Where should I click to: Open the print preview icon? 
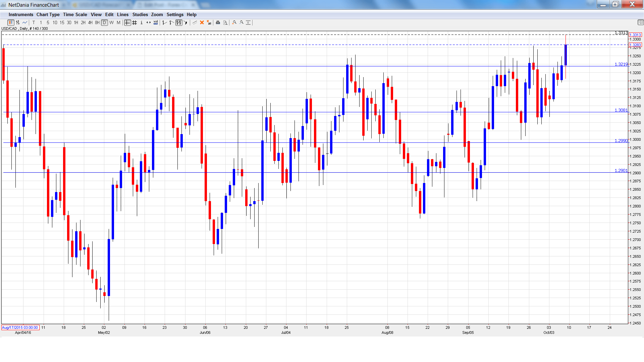click(225, 22)
